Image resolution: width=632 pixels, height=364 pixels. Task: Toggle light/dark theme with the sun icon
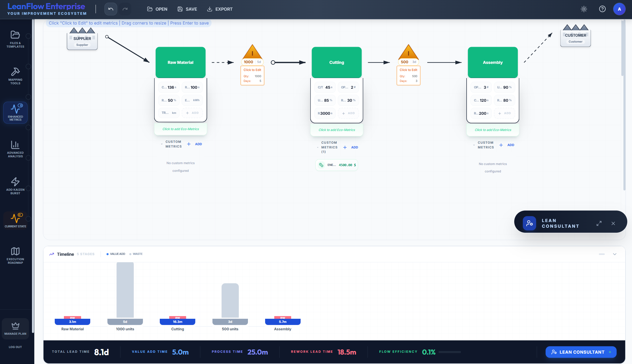[584, 9]
